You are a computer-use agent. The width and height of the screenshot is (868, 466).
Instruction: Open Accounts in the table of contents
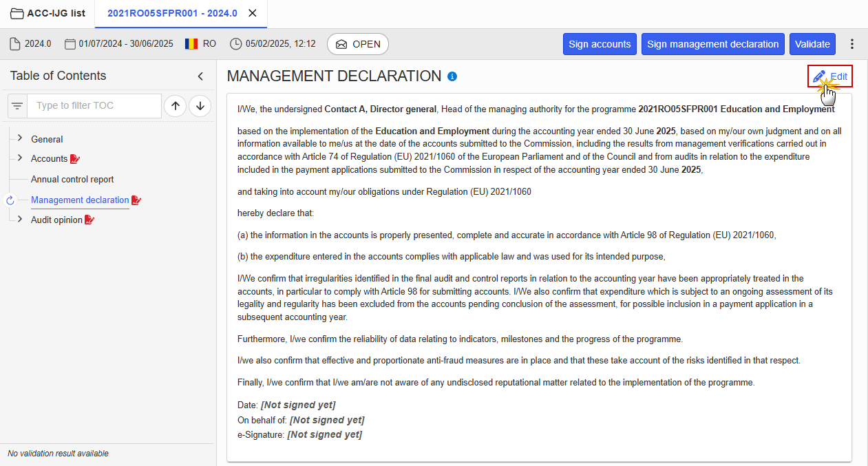tap(49, 158)
